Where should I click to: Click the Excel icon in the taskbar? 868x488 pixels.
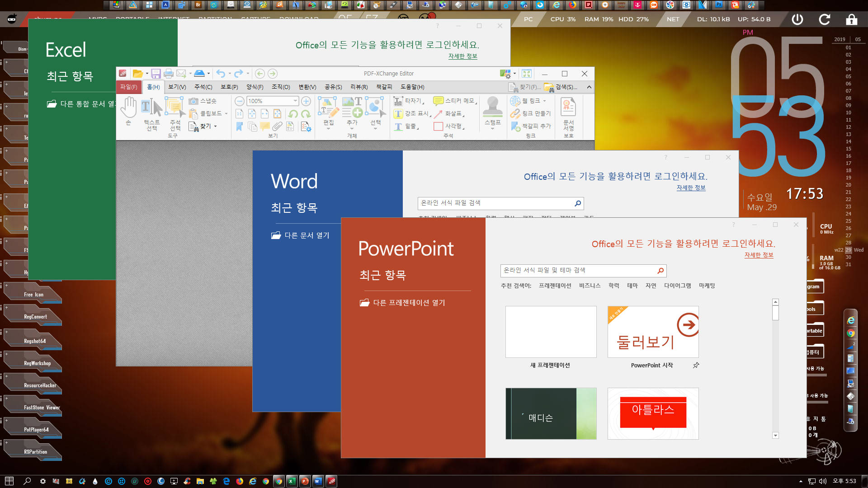pos(292,481)
